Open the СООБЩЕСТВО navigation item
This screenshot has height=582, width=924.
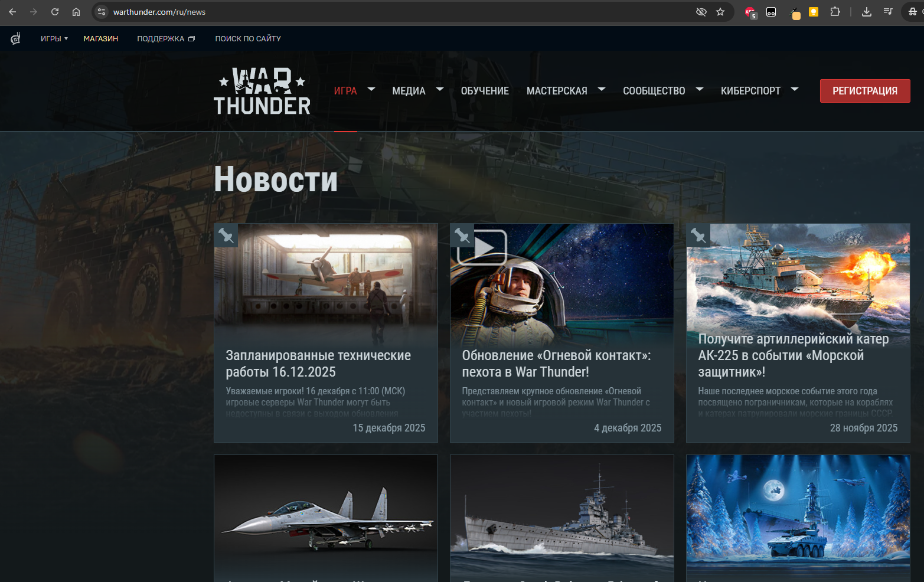point(654,91)
